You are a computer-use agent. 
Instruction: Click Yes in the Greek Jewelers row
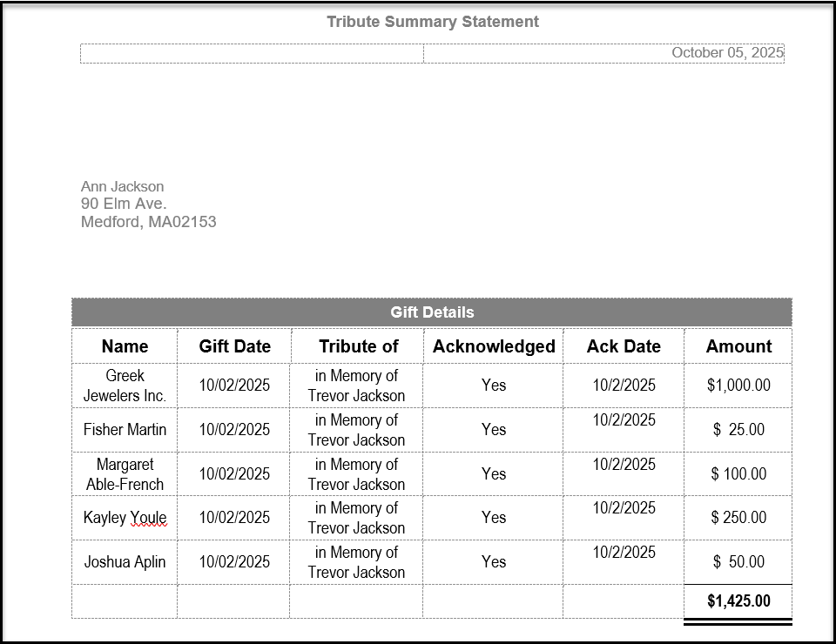pyautogui.click(x=494, y=386)
